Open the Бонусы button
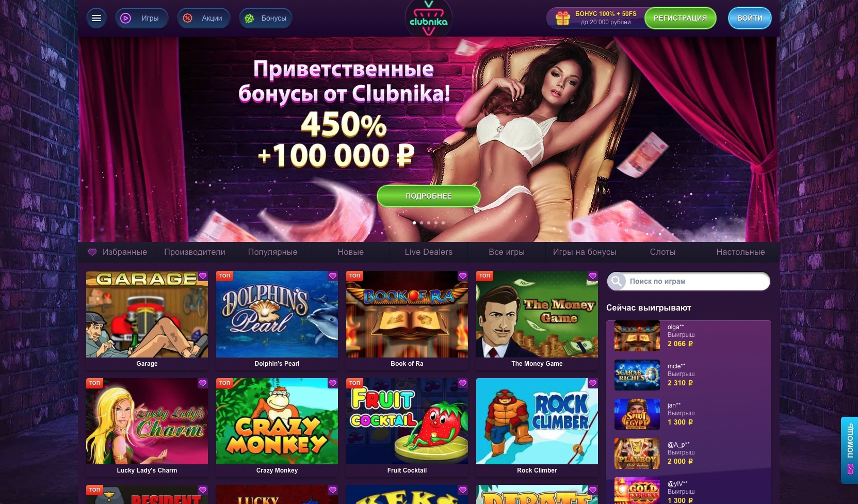 pyautogui.click(x=266, y=18)
